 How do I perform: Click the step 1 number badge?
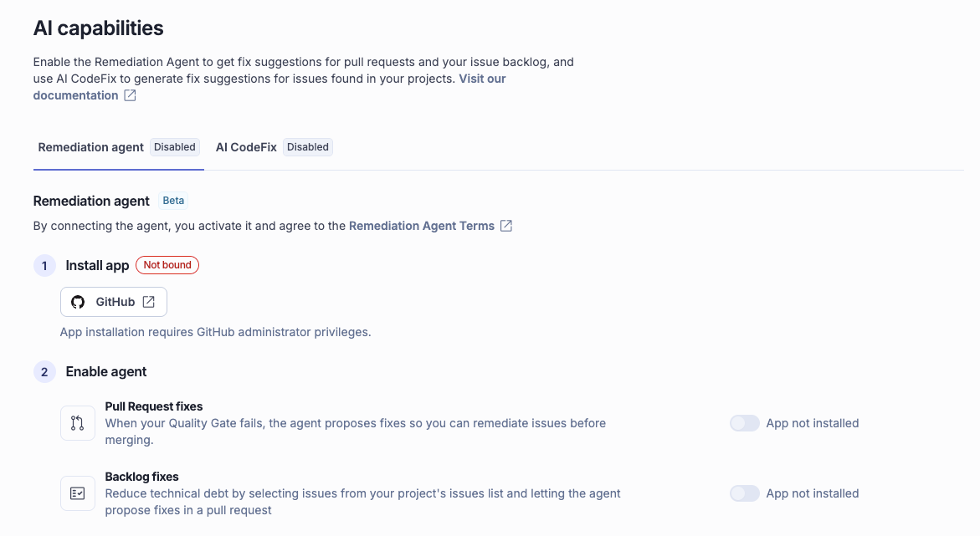(x=44, y=266)
